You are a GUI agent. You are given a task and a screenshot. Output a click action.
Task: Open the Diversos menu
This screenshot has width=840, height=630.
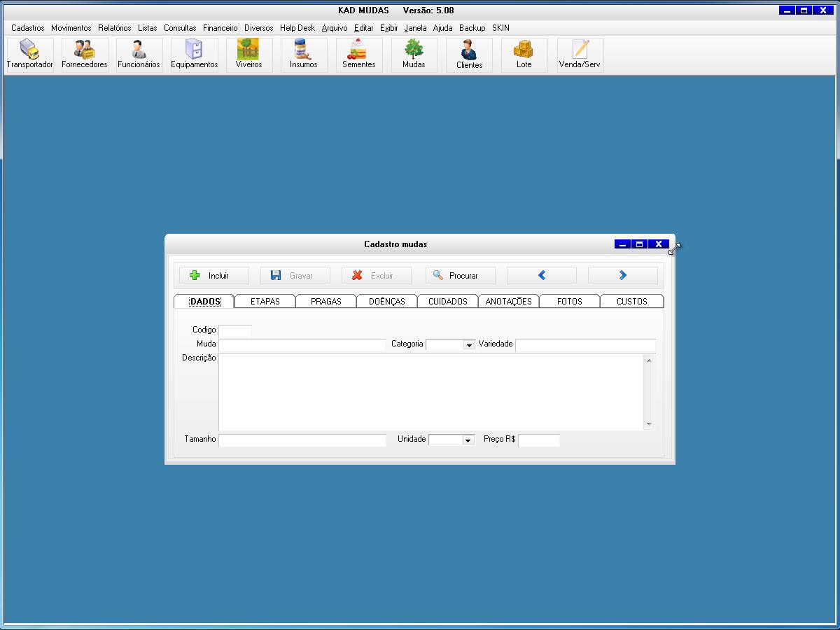[259, 28]
